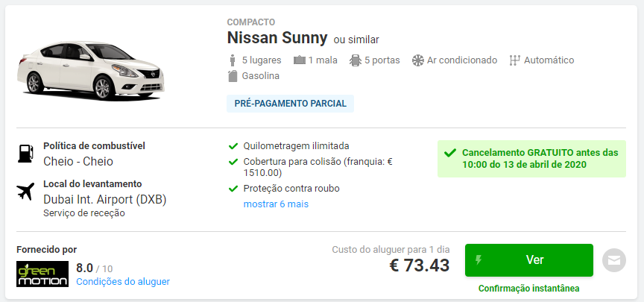Click the Quilometragem ilimitada checkmark
Screen dimensions: 644x302
pyautogui.click(x=233, y=146)
